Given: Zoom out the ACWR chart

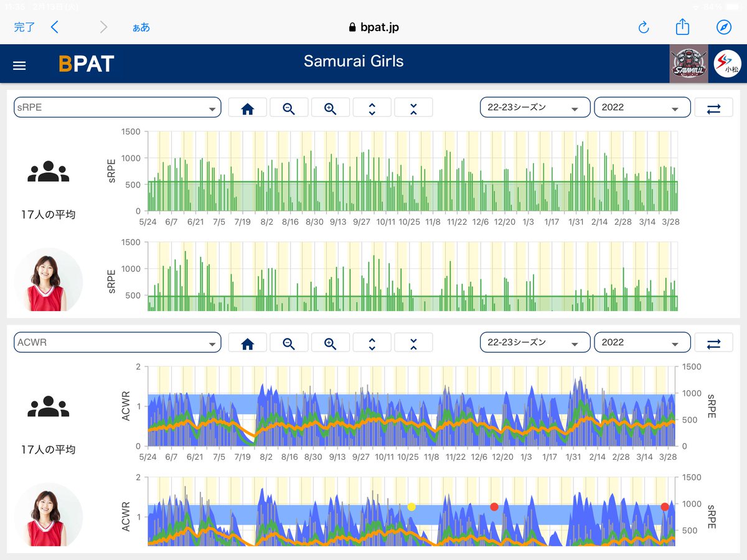Looking at the screenshot, I should 289,343.
